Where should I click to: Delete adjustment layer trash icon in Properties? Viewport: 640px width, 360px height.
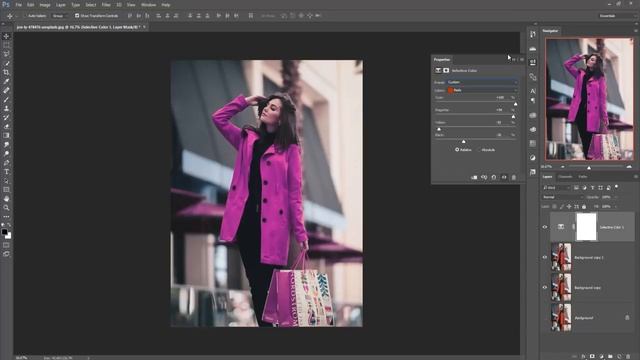pyautogui.click(x=514, y=178)
